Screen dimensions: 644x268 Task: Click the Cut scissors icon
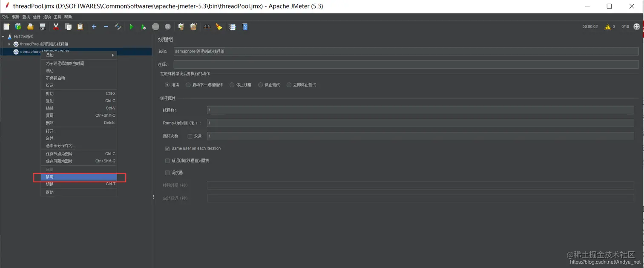click(x=56, y=26)
